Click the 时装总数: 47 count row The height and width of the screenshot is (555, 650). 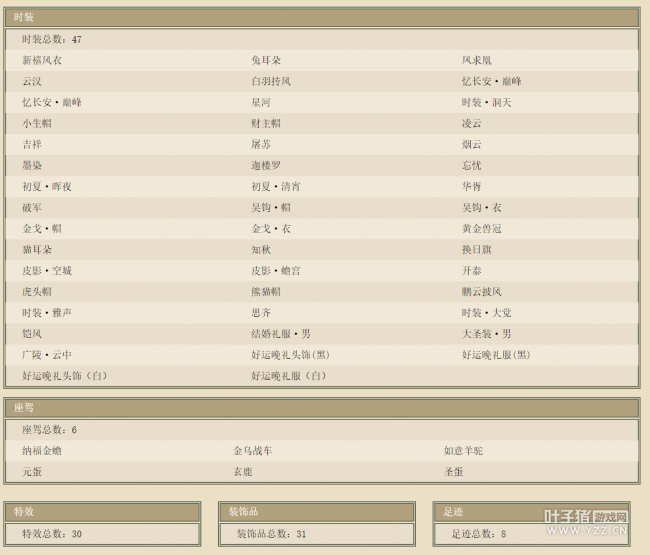pos(52,40)
